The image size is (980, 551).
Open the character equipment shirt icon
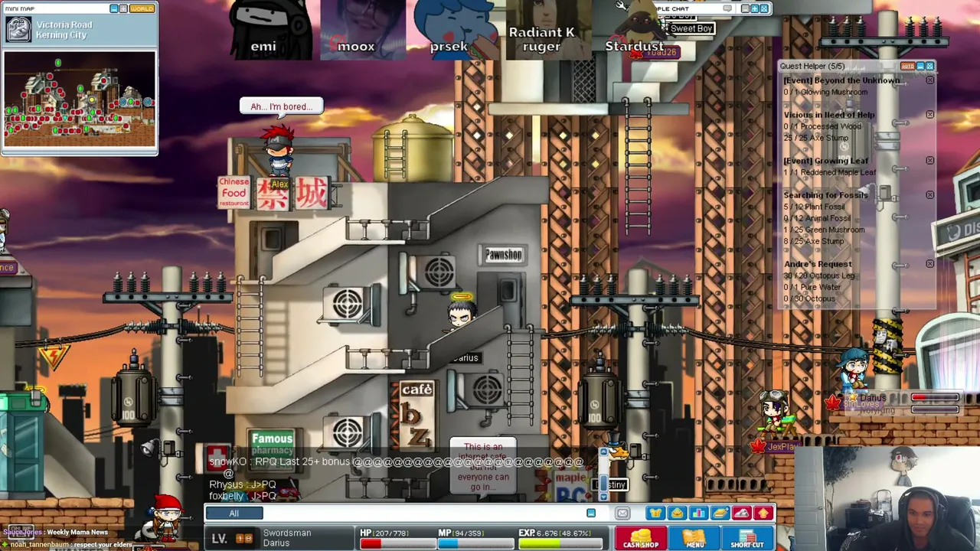point(655,513)
